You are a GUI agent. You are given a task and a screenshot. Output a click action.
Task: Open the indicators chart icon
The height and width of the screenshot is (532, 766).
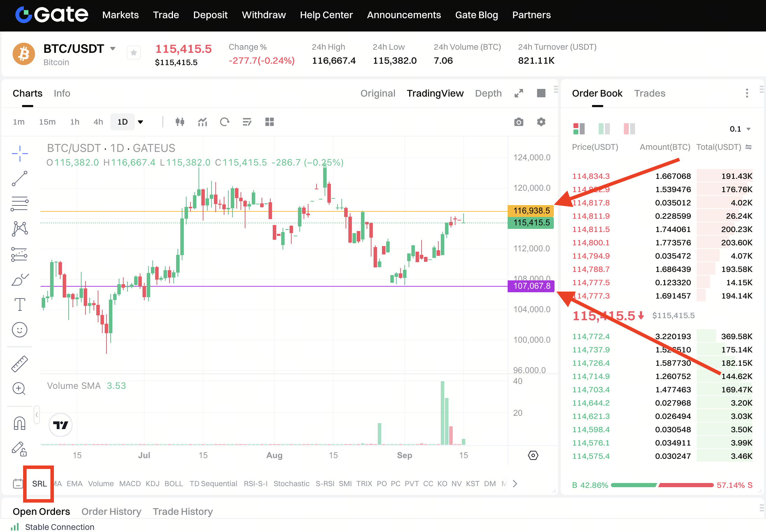pos(202,122)
